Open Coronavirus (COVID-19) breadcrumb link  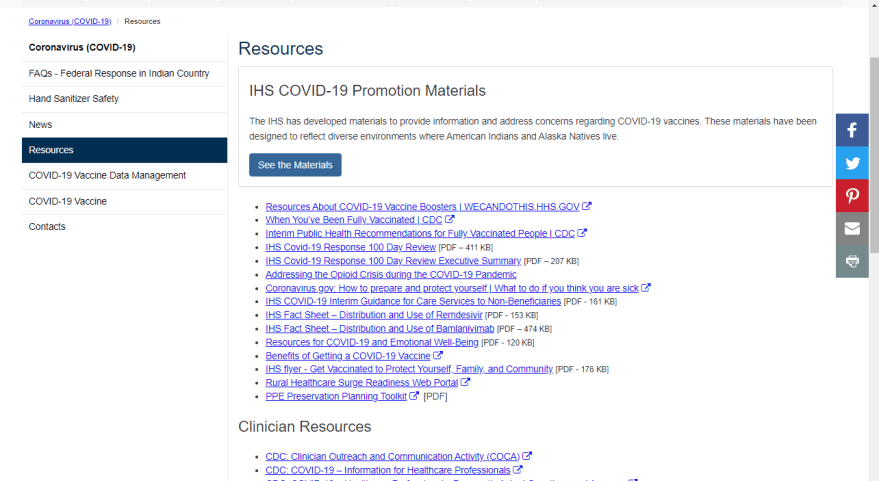click(70, 21)
